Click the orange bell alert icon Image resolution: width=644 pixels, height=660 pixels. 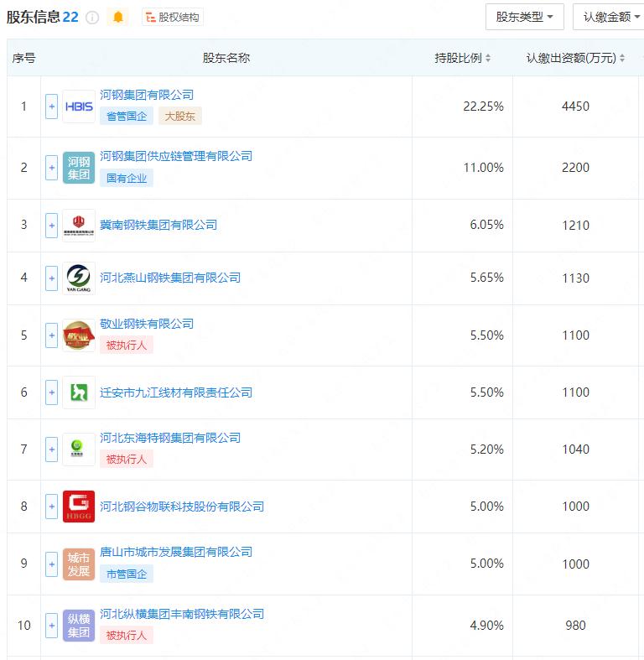point(118,18)
